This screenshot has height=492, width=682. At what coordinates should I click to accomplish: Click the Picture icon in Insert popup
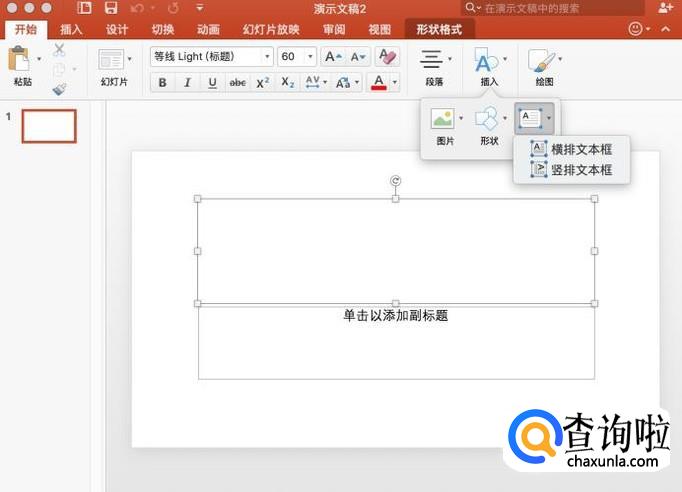click(x=442, y=118)
